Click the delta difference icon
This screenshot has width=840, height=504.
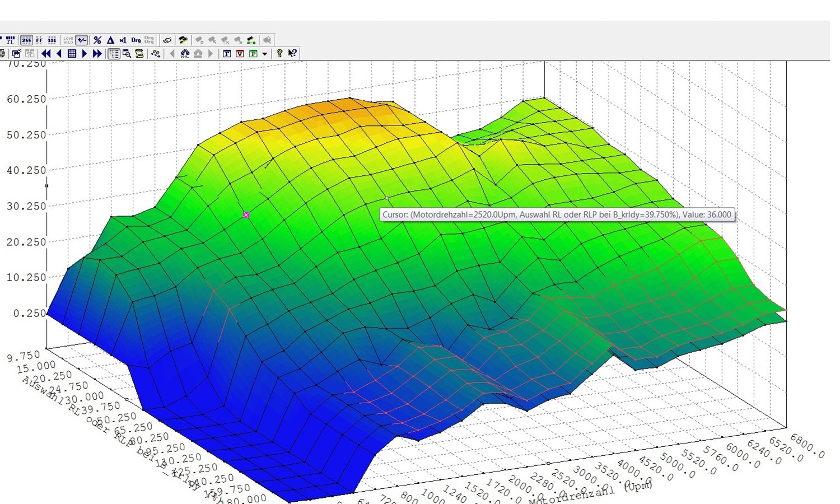[x=110, y=40]
